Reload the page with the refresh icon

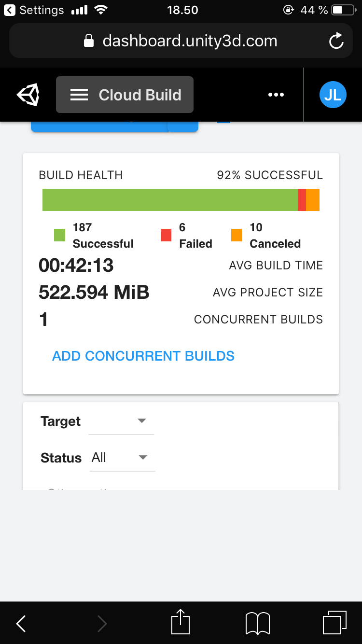[x=336, y=41]
